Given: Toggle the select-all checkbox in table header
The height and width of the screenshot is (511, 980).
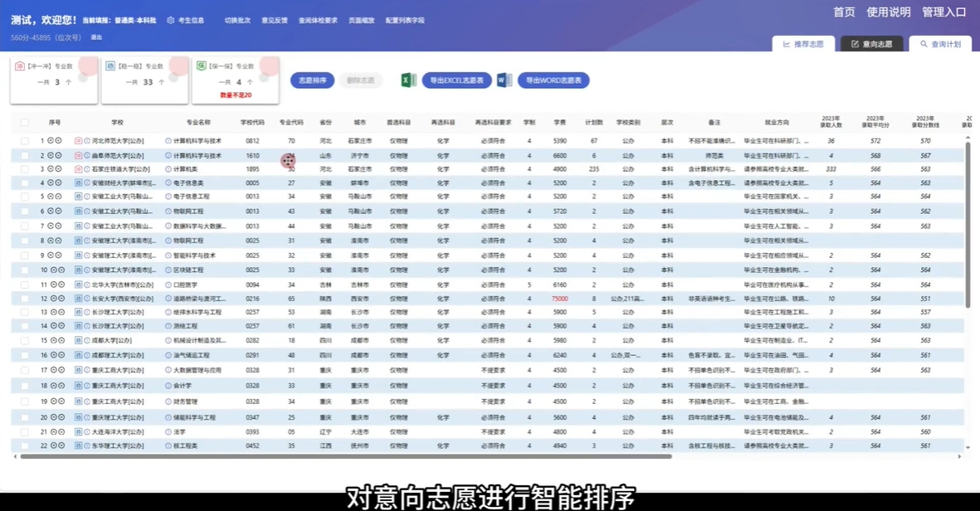Looking at the screenshot, I should point(25,122).
